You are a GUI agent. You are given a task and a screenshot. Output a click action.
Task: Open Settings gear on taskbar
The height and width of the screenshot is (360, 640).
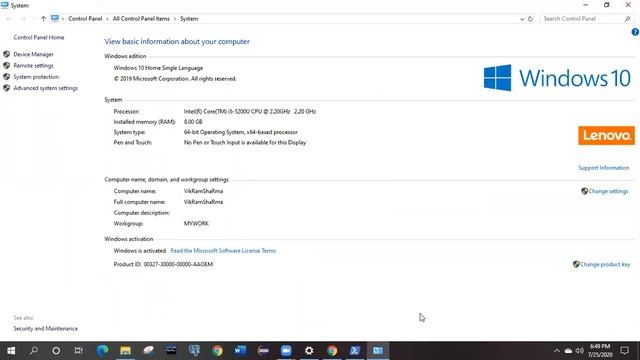pos(309,351)
